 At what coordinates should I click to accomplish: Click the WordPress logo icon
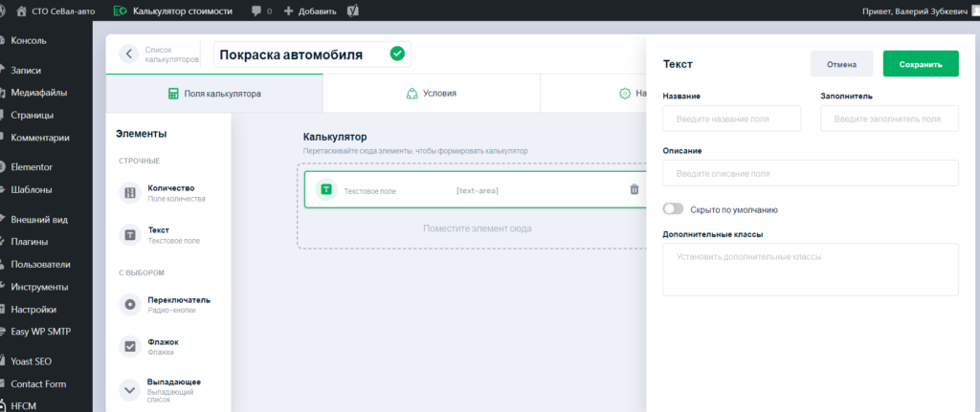tap(3, 11)
